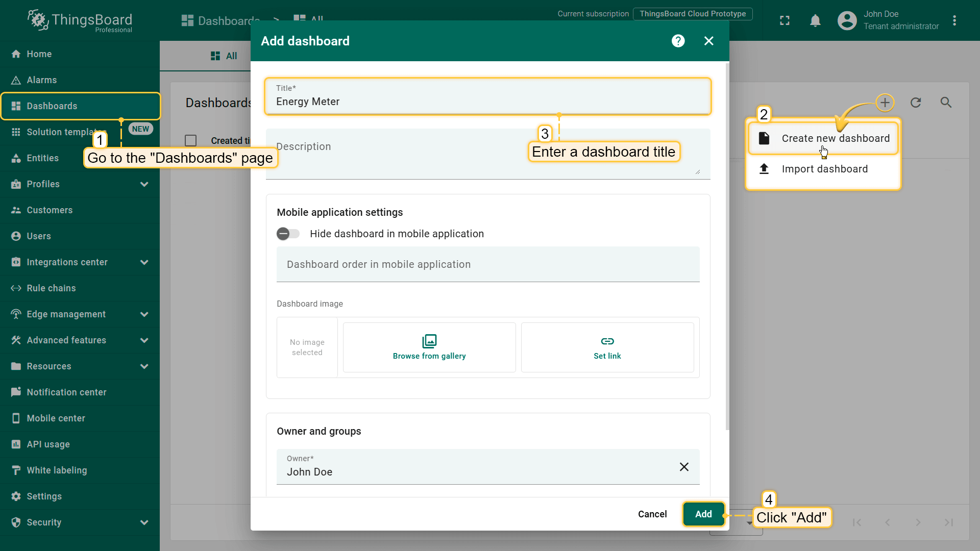Toggle fullscreen mode icon
The height and width of the screenshot is (551, 980).
[785, 20]
